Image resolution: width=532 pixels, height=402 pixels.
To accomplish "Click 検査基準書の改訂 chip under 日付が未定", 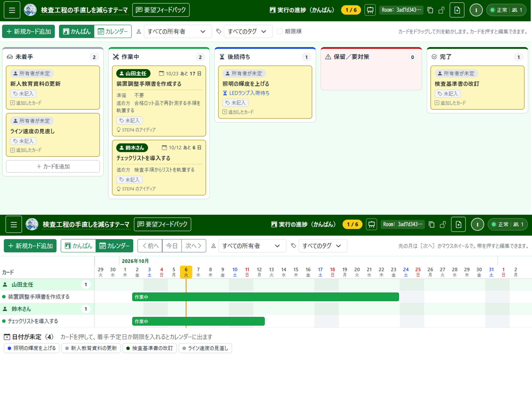I will pyautogui.click(x=150, y=348).
